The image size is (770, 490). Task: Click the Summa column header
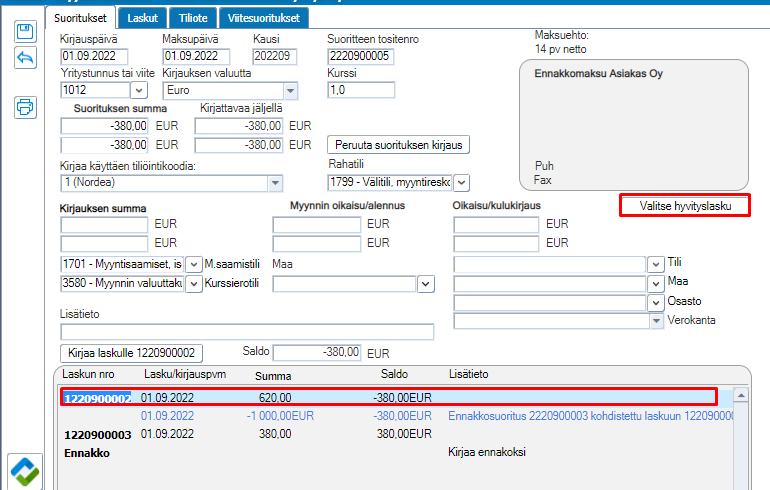coord(273,376)
